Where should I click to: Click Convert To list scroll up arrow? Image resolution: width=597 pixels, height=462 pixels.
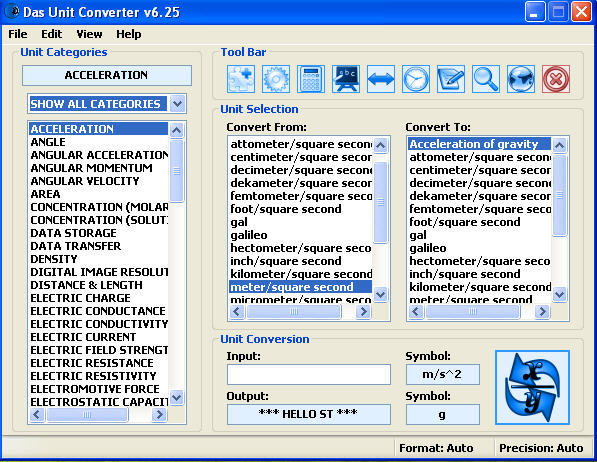pyautogui.click(x=559, y=145)
